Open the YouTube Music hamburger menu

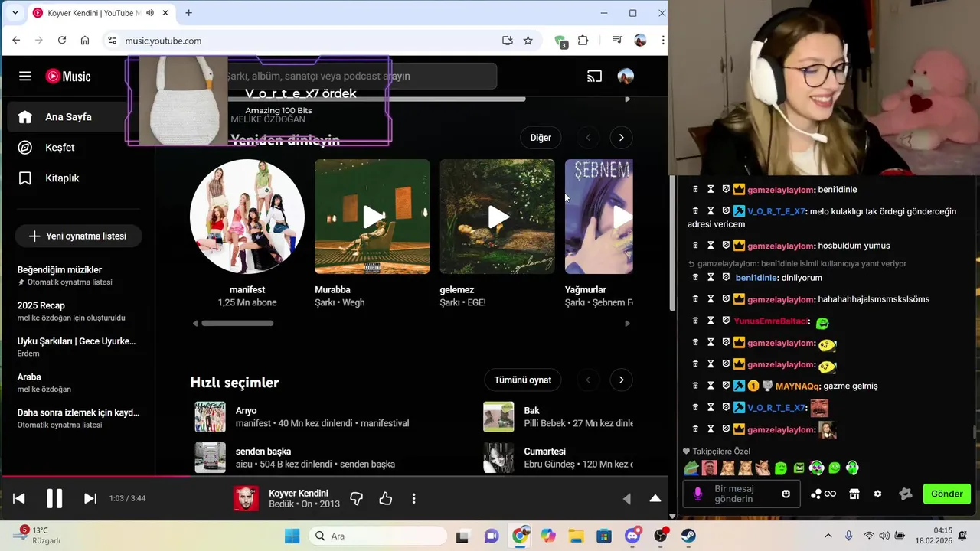click(25, 76)
